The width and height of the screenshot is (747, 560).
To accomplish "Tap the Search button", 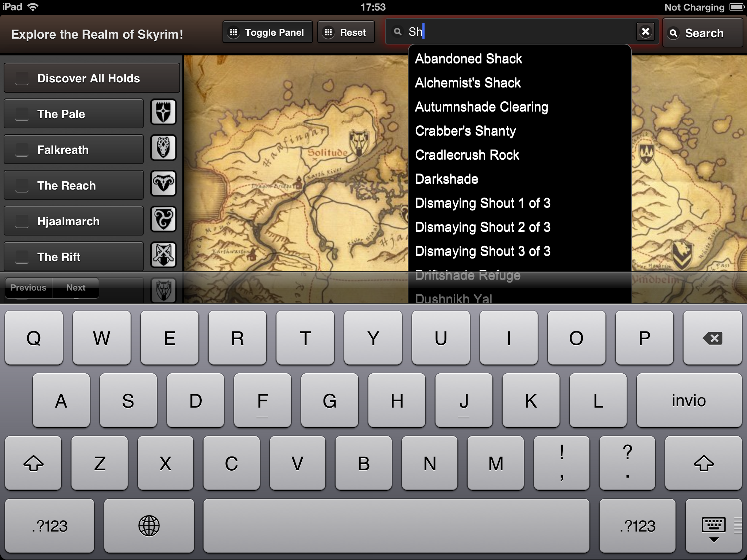I will pos(703,33).
